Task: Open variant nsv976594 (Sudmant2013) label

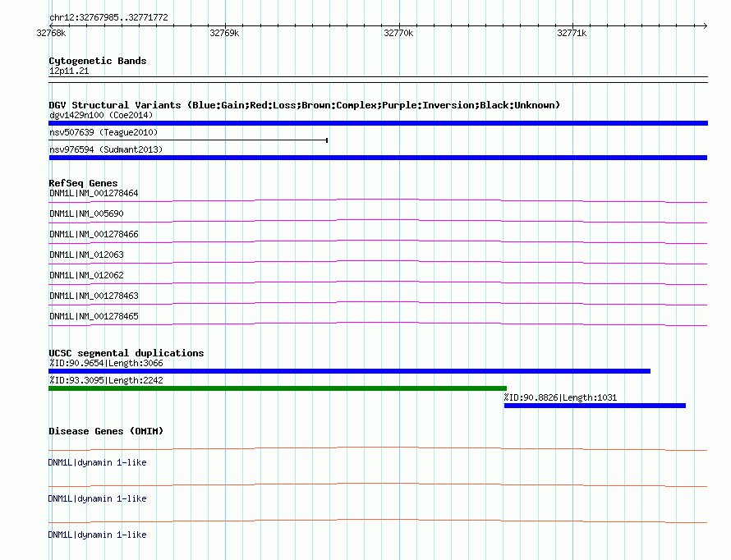Action: click(106, 149)
